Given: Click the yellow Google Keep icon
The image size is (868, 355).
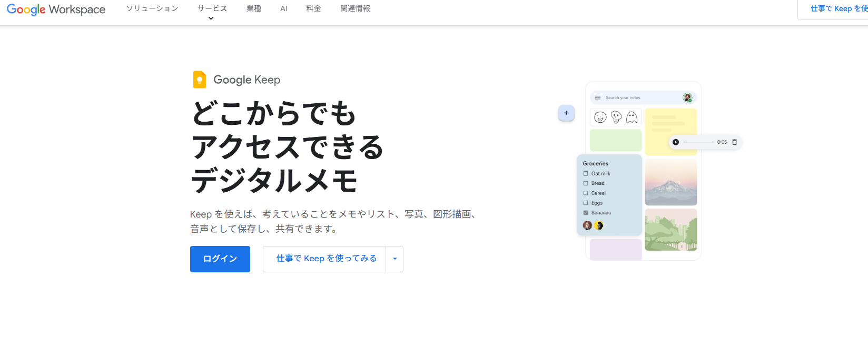Looking at the screenshot, I should 200,80.
